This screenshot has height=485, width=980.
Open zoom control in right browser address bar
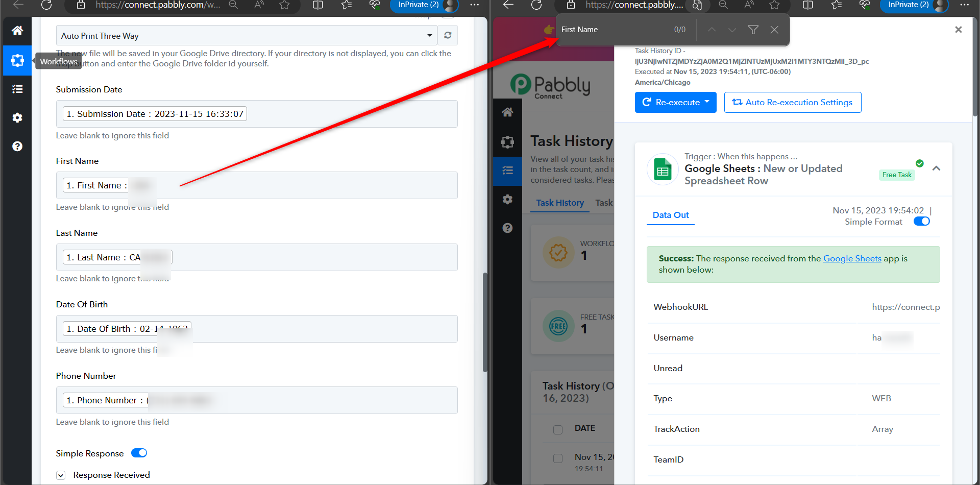723,5
